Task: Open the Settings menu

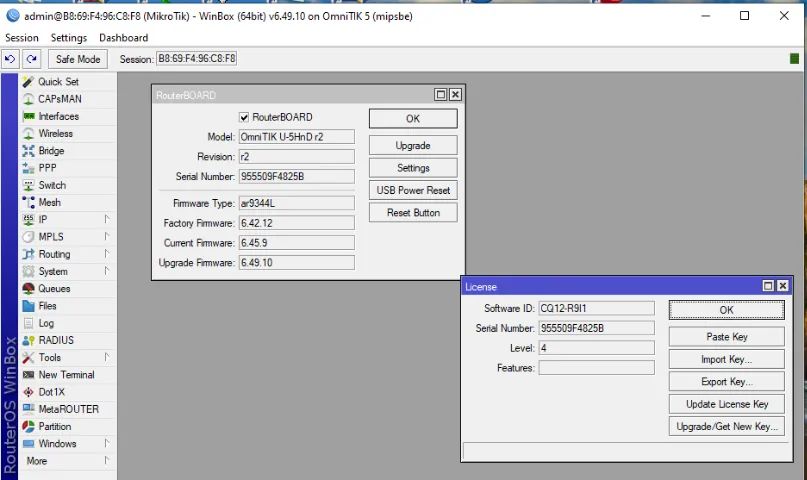Action: tap(69, 38)
